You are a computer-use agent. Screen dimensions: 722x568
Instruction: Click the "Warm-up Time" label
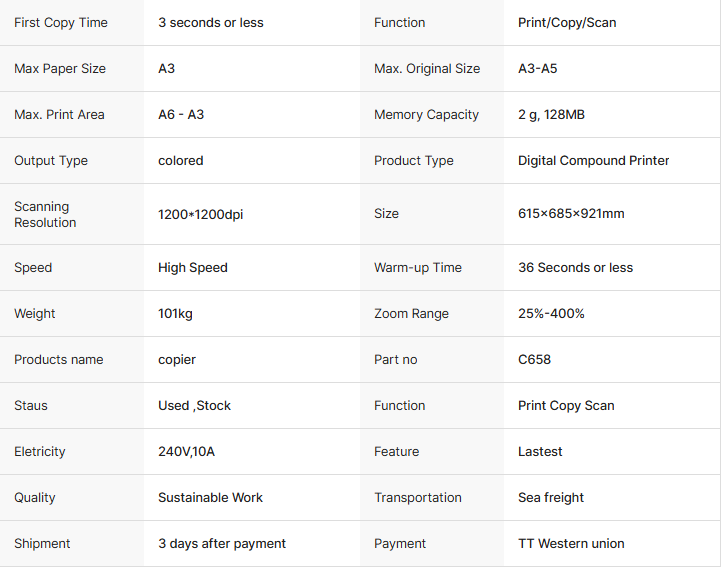point(418,268)
